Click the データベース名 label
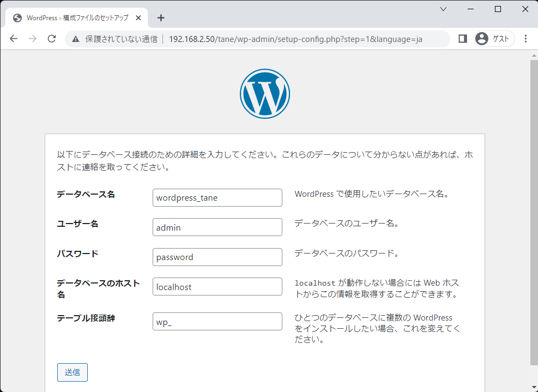The height and width of the screenshot is (392, 538). (86, 195)
